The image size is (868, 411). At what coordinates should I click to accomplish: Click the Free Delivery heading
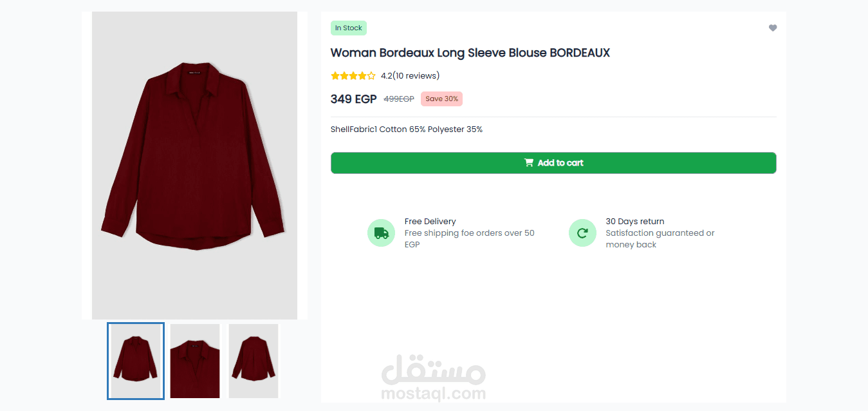coord(430,221)
